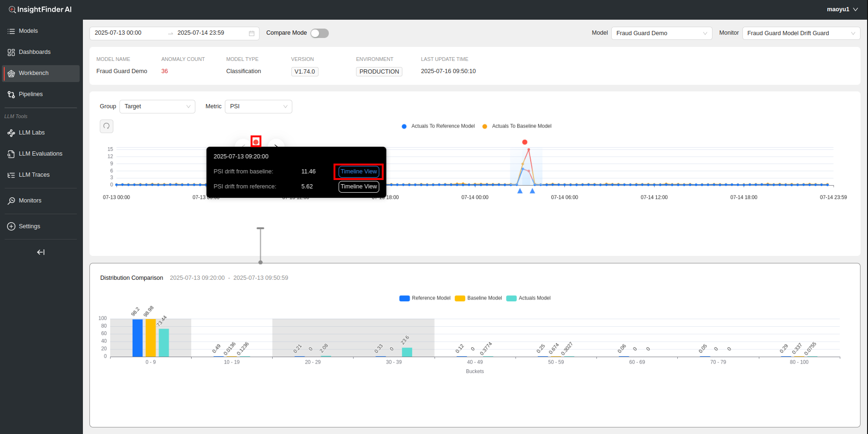Select Workbench in the sidebar menu
This screenshot has width=868, height=434.
click(33, 73)
